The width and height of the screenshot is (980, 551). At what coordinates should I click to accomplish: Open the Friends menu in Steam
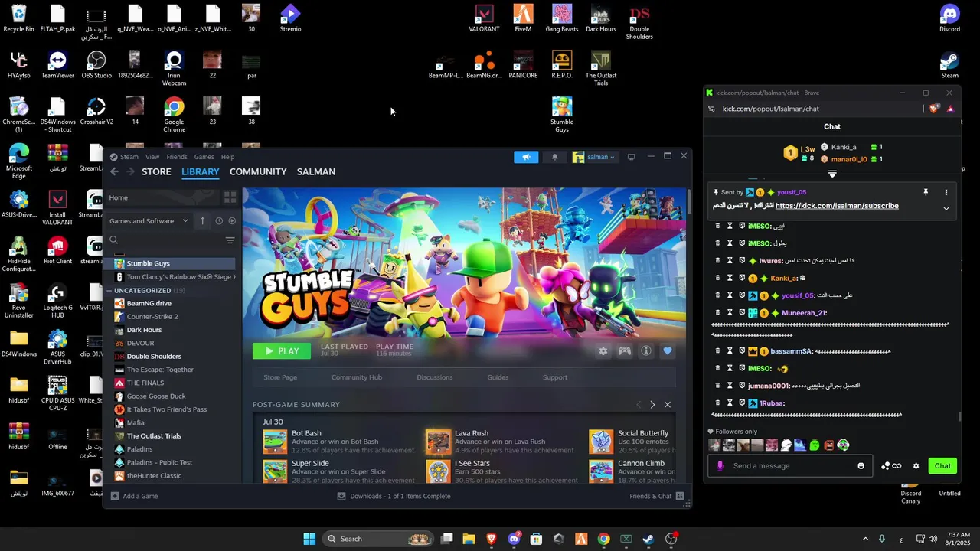pyautogui.click(x=177, y=157)
